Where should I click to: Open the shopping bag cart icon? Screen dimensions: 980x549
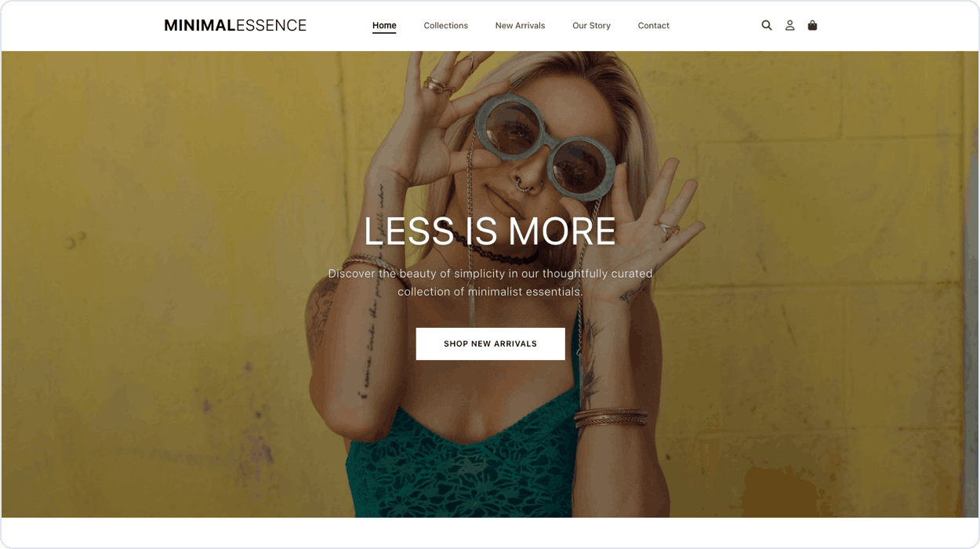click(x=812, y=25)
